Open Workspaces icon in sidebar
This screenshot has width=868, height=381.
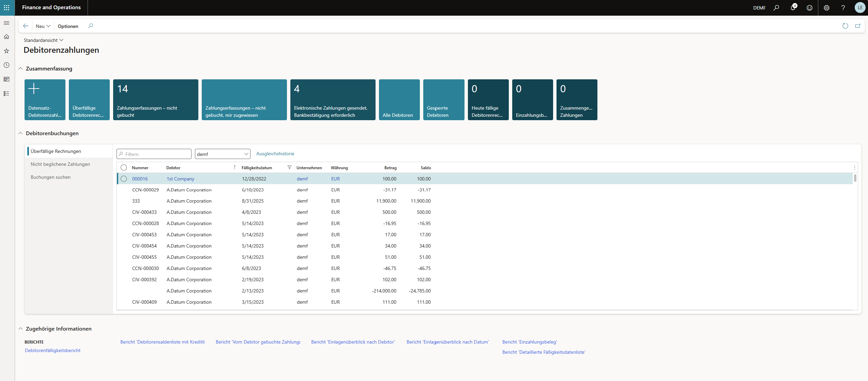click(x=6, y=79)
